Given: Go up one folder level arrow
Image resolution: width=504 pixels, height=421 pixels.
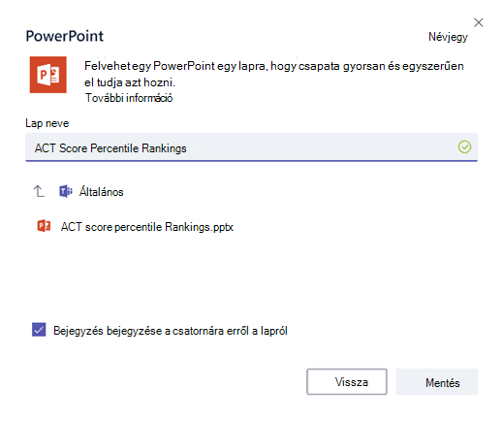Looking at the screenshot, I should pyautogui.click(x=39, y=191).
